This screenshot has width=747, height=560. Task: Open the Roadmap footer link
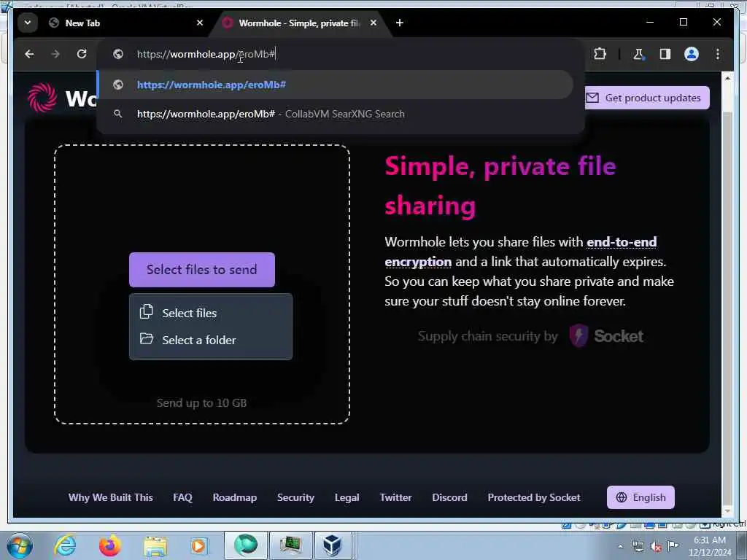(235, 497)
